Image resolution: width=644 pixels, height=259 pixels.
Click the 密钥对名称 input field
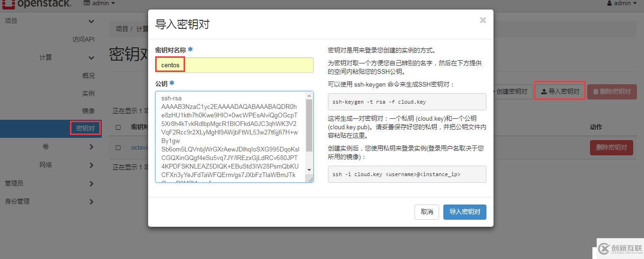coord(234,65)
